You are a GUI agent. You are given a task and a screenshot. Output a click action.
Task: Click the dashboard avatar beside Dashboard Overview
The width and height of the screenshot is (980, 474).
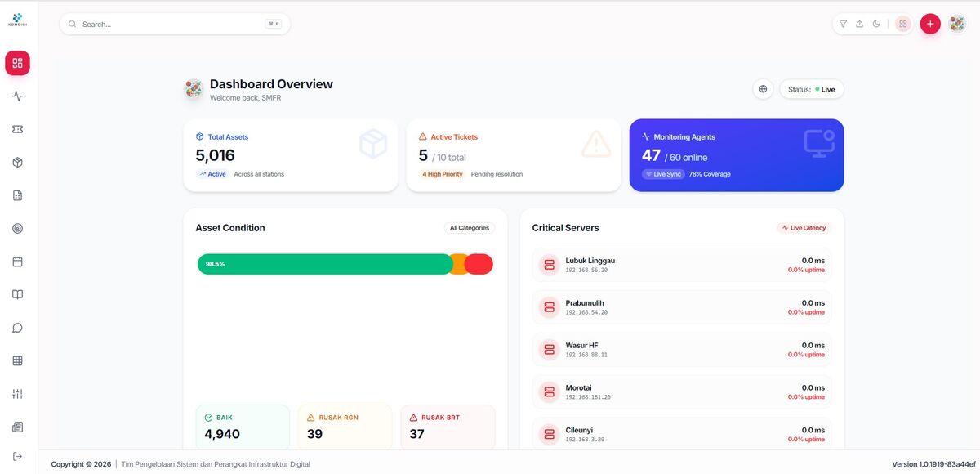coord(194,89)
